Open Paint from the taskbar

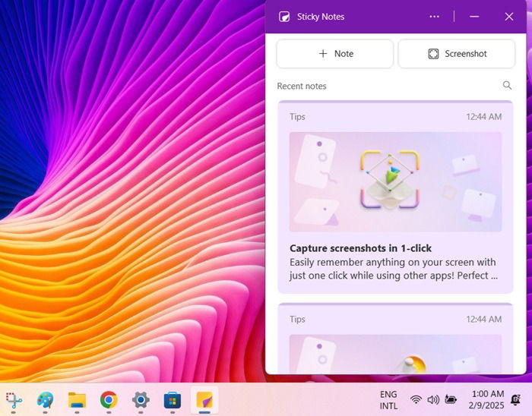tap(45, 401)
